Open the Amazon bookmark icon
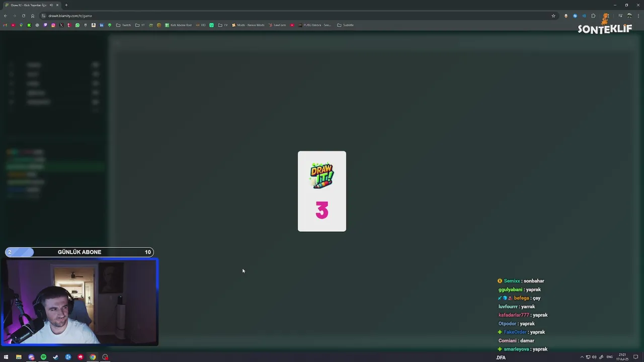 click(x=94, y=25)
